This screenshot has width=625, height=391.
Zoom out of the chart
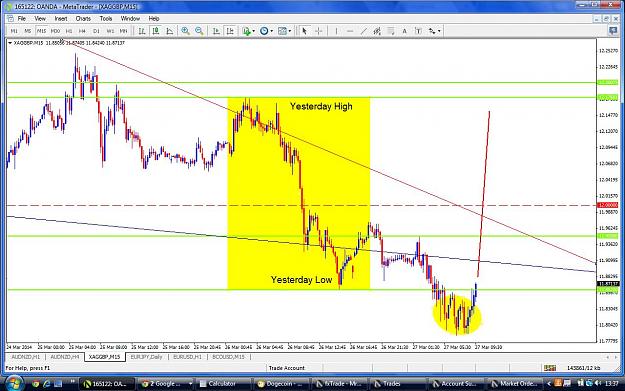[199, 31]
